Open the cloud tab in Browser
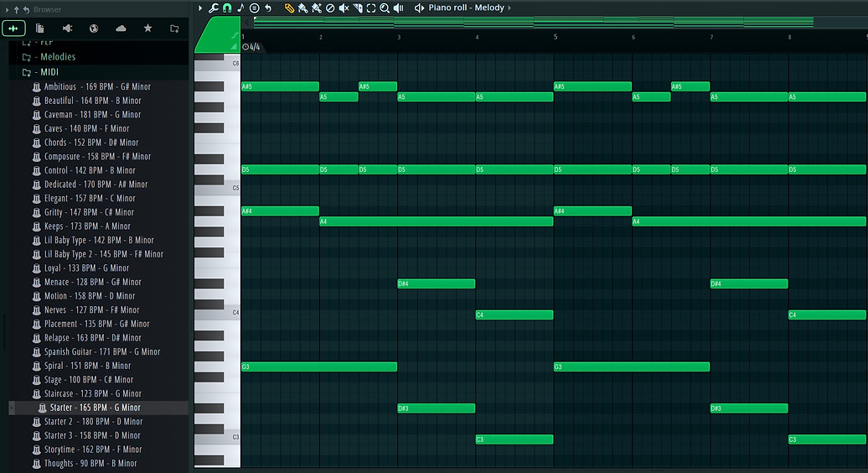Viewport: 868px width, 473px height. [x=121, y=29]
